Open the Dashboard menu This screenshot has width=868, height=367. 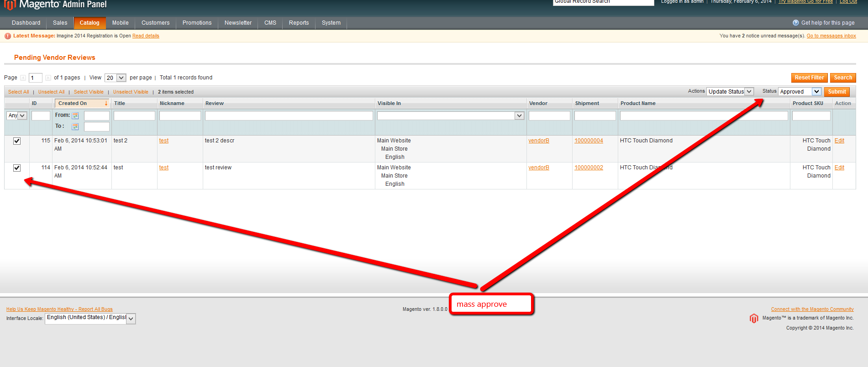click(26, 23)
